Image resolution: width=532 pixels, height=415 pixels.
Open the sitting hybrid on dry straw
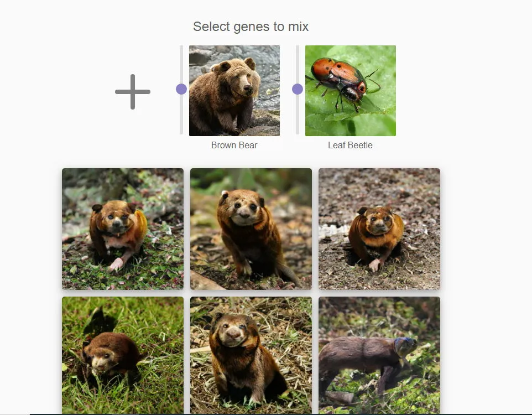coord(251,355)
